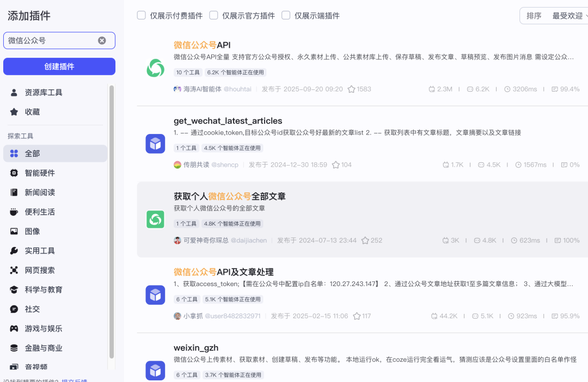Open author 小拿抓 @user8482832971
Image resolution: width=588 pixels, height=382 pixels.
point(217,316)
